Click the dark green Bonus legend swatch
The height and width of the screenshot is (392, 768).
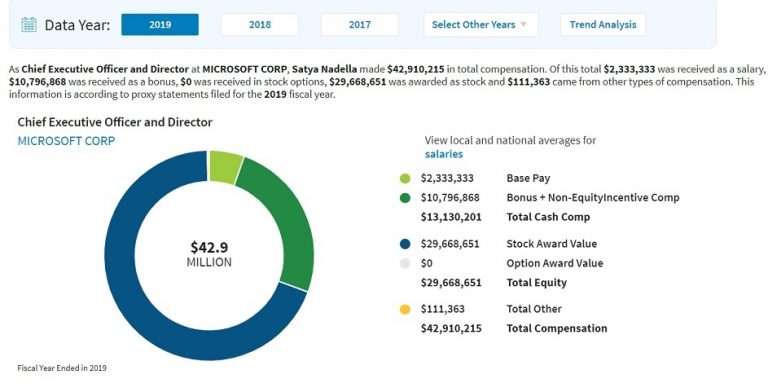point(405,198)
